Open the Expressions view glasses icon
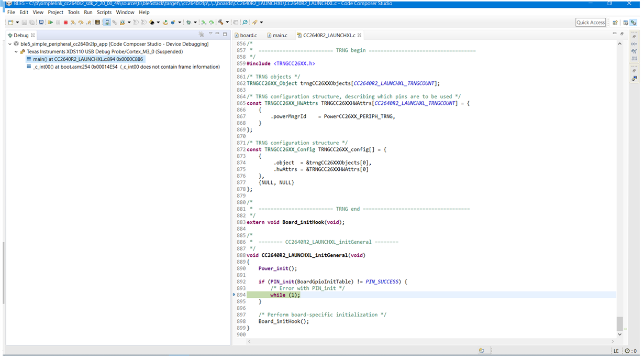 click(634, 51)
